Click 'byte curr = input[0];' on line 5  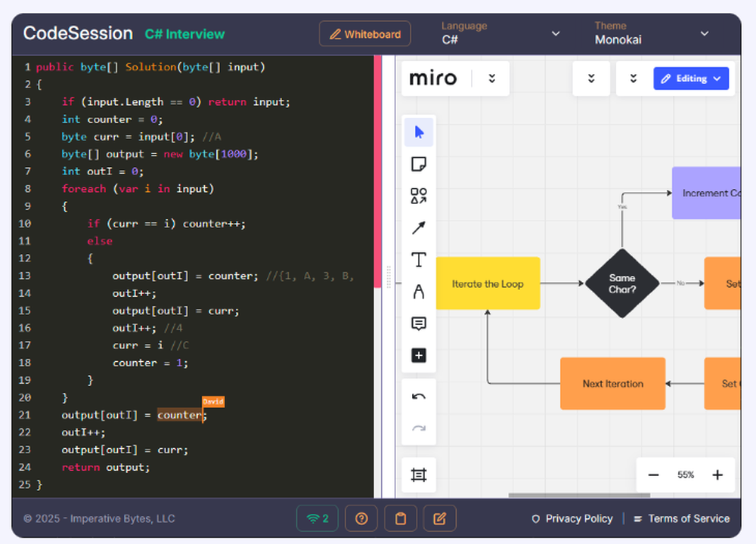[x=128, y=136]
